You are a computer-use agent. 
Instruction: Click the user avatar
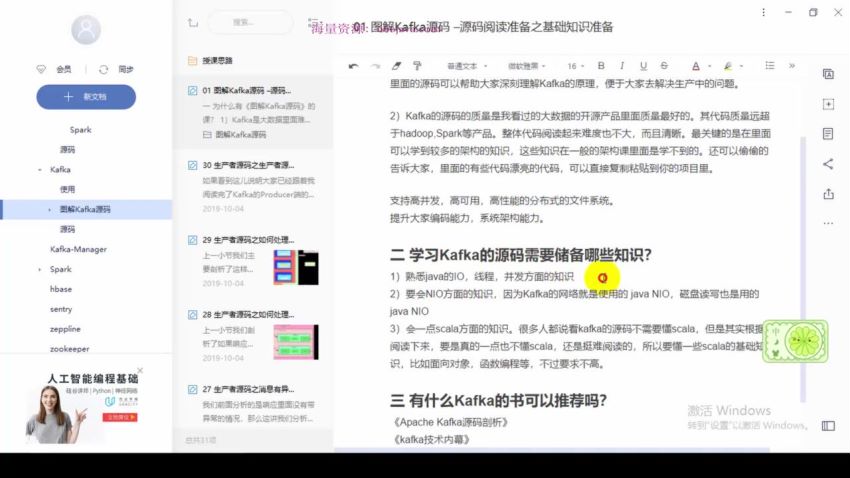pos(86,29)
